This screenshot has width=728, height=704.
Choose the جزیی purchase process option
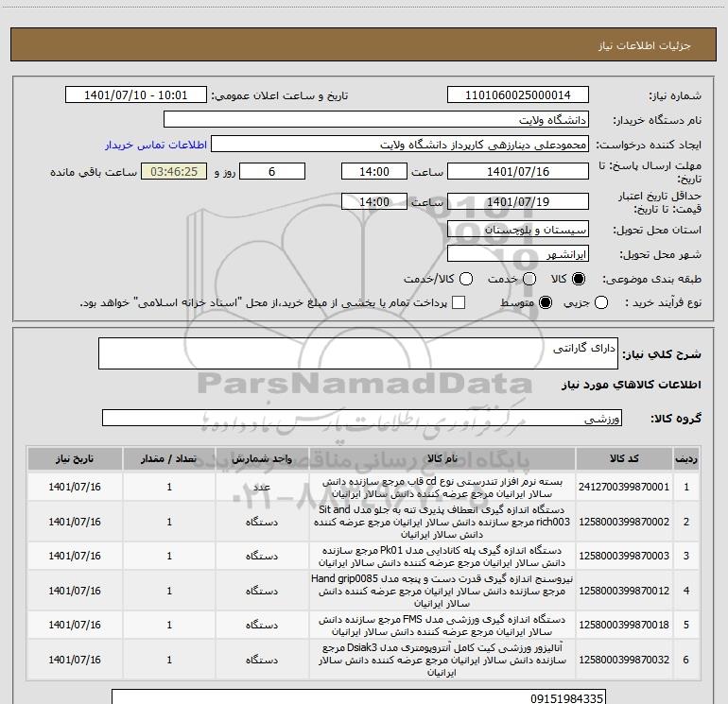tap(600, 302)
